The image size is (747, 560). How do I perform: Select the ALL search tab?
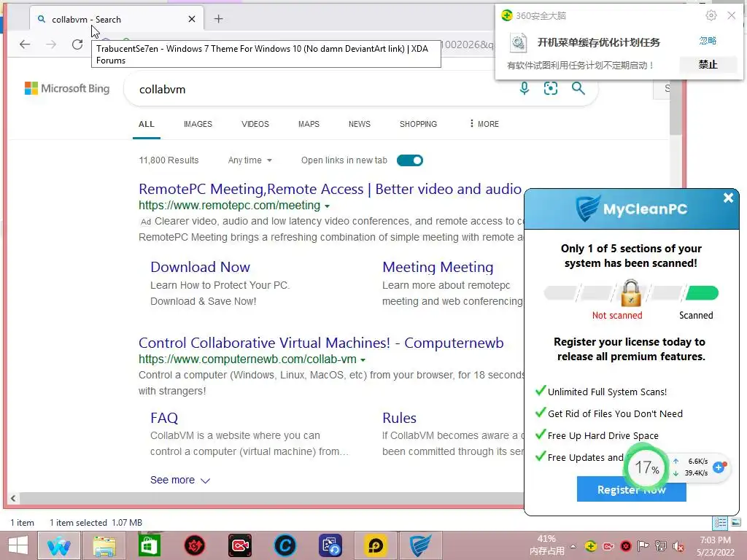click(x=146, y=124)
